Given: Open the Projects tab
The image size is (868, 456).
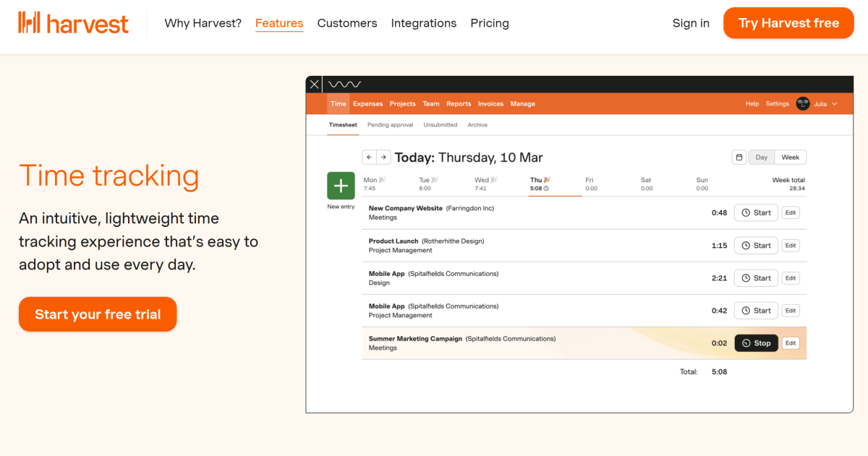Looking at the screenshot, I should pos(403,103).
